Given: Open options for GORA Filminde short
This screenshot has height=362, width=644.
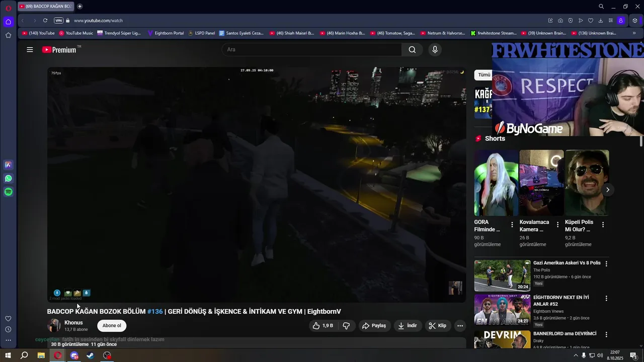Looking at the screenshot, I should [x=512, y=225].
